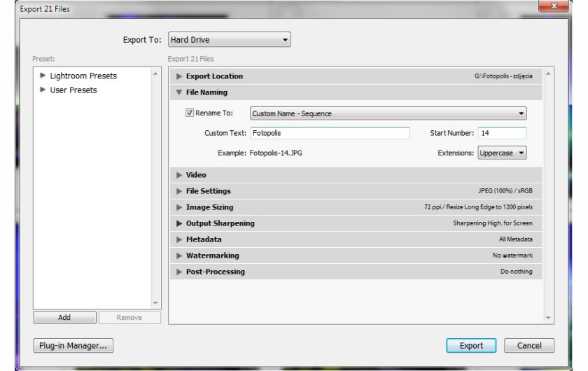
Task: Click the Cancel button
Action: click(x=529, y=346)
